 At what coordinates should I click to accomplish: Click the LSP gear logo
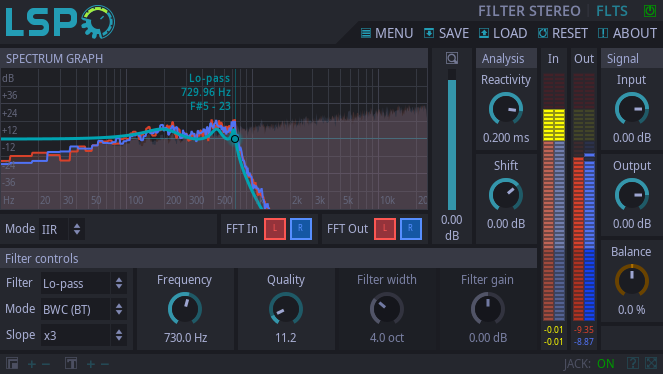[60, 22]
